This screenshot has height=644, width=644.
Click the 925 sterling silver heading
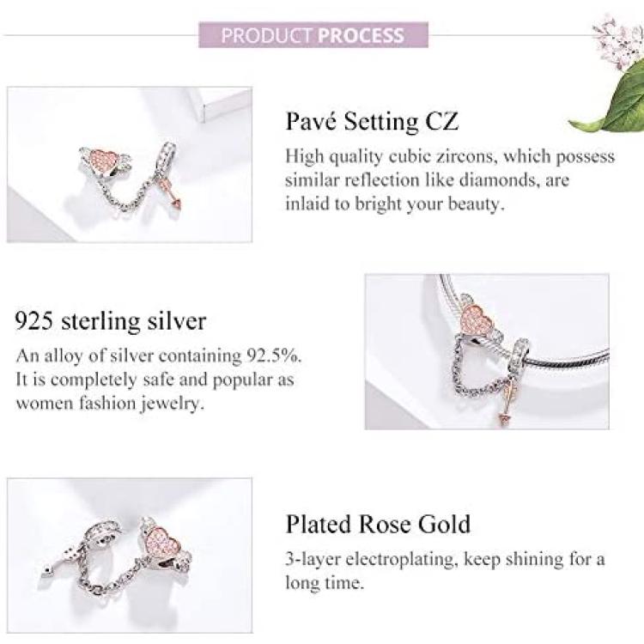111,321
